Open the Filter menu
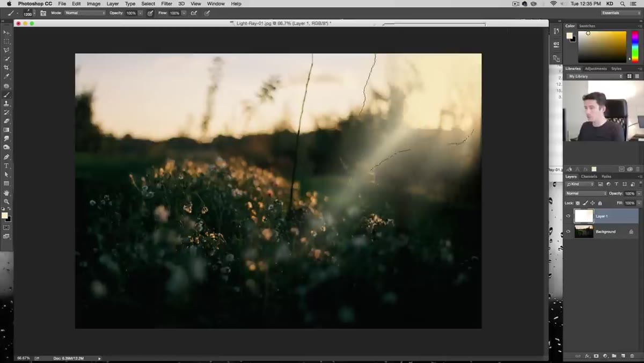The image size is (644, 363). pyautogui.click(x=167, y=4)
